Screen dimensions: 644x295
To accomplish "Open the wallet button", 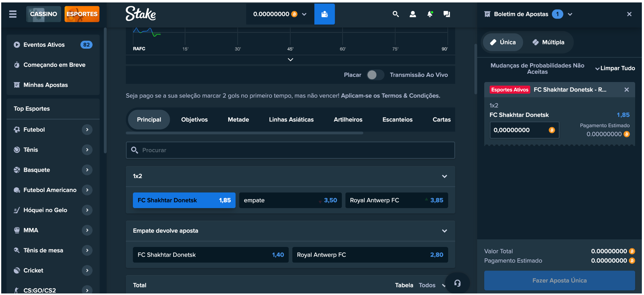I will pos(324,14).
